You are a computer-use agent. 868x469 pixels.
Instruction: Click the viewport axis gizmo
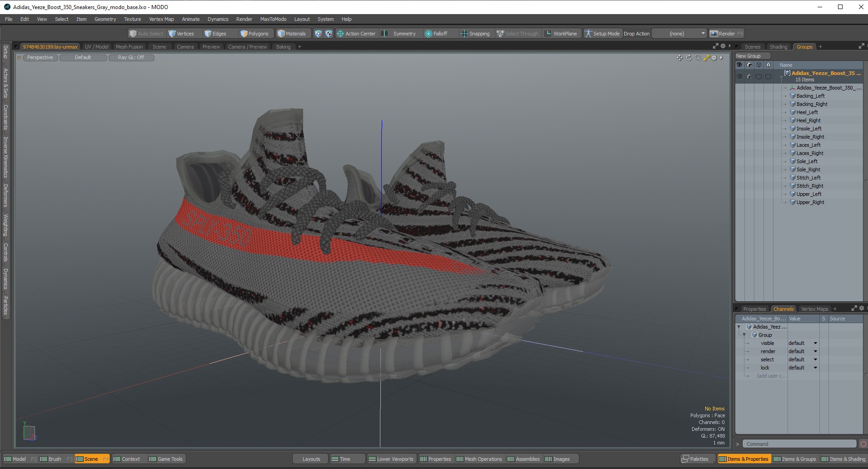point(30,432)
